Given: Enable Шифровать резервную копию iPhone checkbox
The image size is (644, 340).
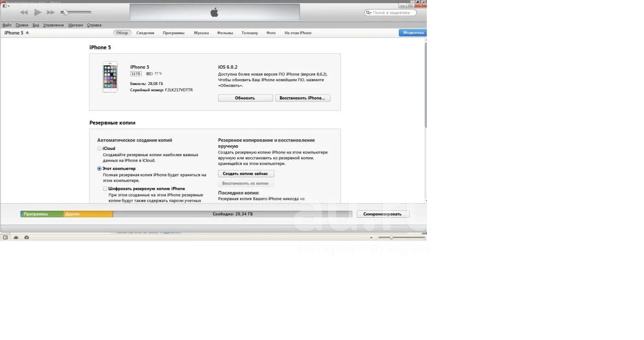Looking at the screenshot, I should click(x=105, y=189).
